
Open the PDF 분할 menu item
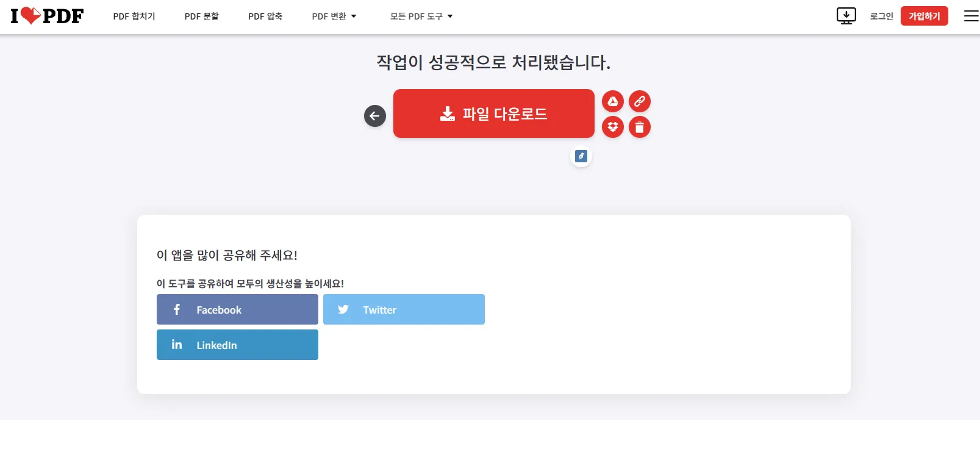click(x=202, y=16)
